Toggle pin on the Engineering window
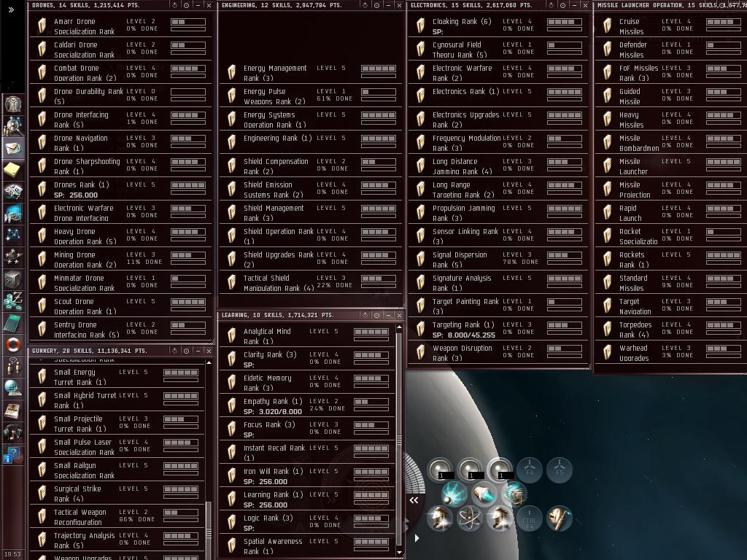Image resolution: width=747 pixels, height=560 pixels. (365, 5)
